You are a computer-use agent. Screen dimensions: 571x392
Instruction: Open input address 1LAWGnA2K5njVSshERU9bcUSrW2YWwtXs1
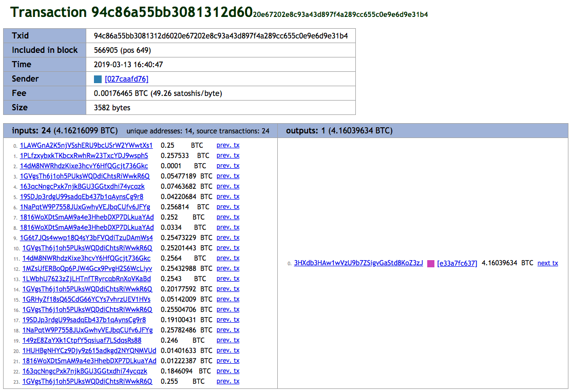click(86, 145)
